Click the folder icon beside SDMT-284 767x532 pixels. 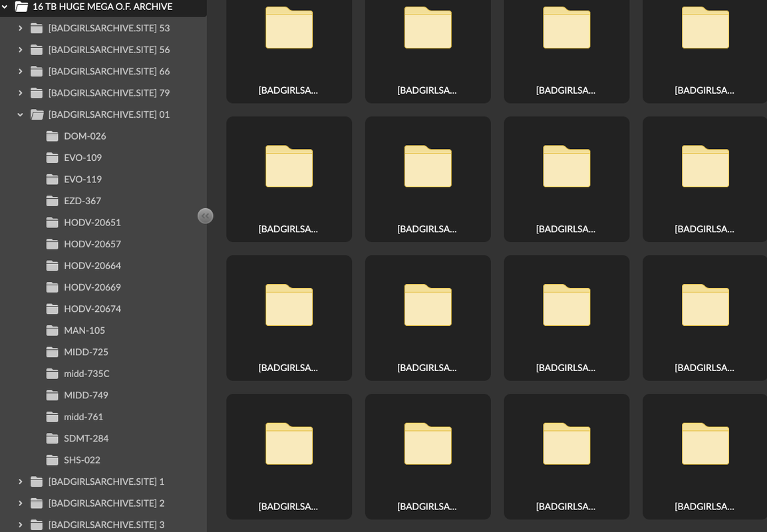point(53,438)
